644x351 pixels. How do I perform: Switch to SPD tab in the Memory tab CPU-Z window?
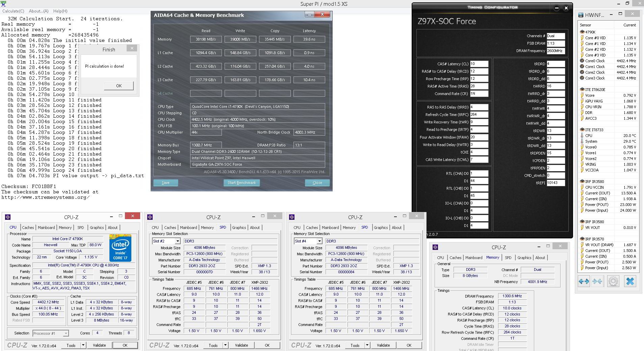coord(508,258)
